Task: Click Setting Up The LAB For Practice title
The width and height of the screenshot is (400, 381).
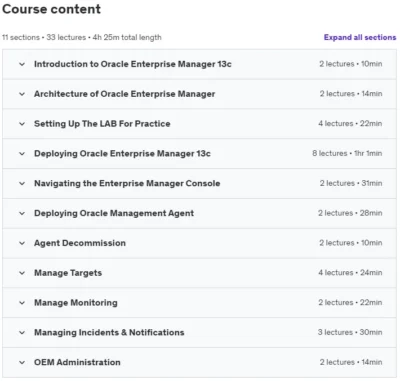Action: (102, 124)
